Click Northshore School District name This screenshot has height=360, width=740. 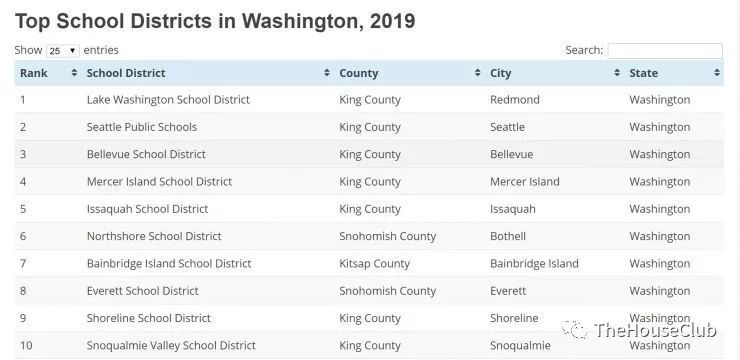[154, 236]
